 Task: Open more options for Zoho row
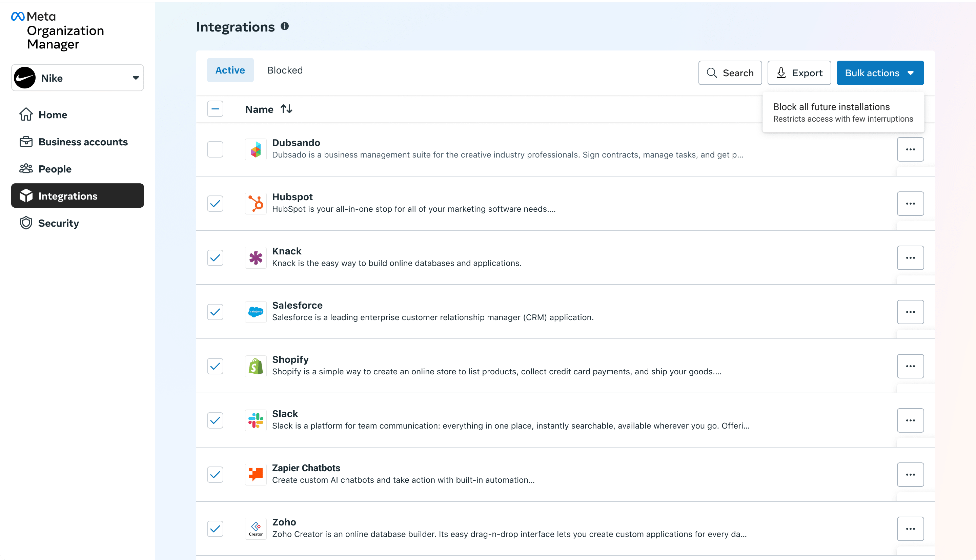pyautogui.click(x=910, y=528)
